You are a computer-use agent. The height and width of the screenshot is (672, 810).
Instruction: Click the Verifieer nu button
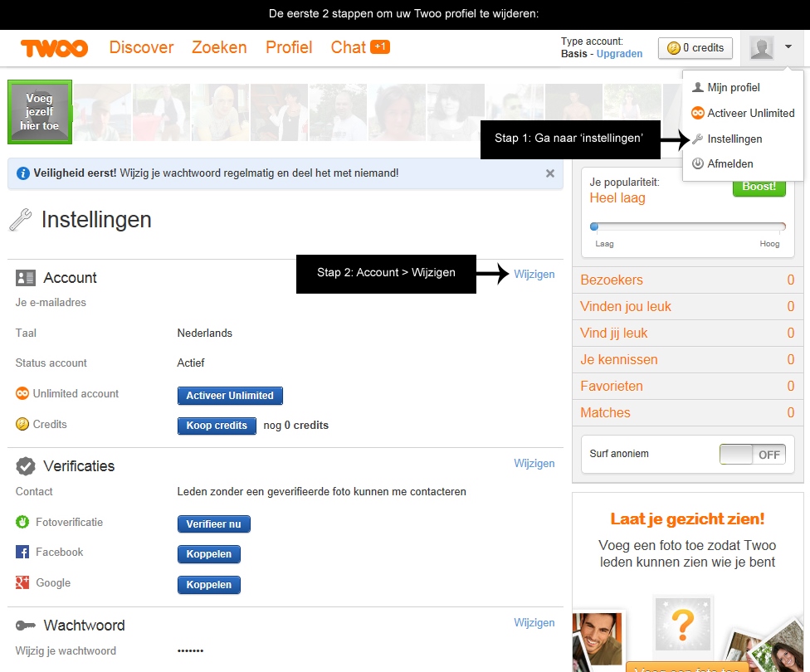point(214,524)
